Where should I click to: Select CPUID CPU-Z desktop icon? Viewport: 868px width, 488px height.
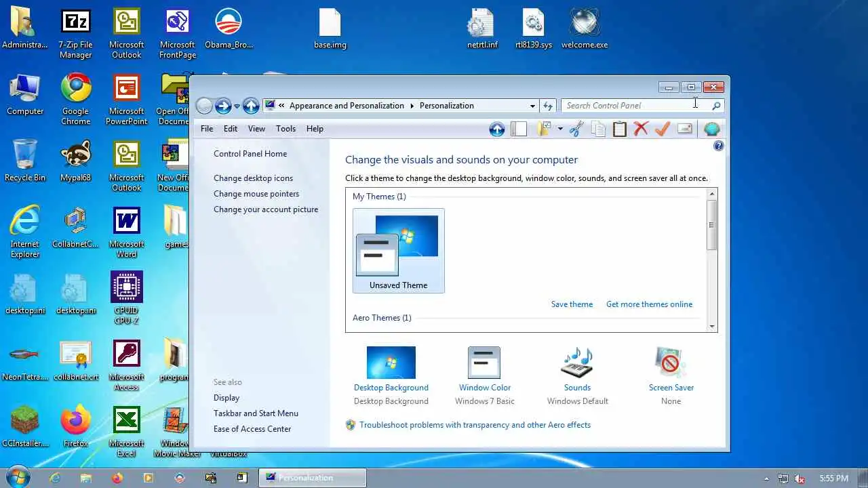click(x=127, y=298)
